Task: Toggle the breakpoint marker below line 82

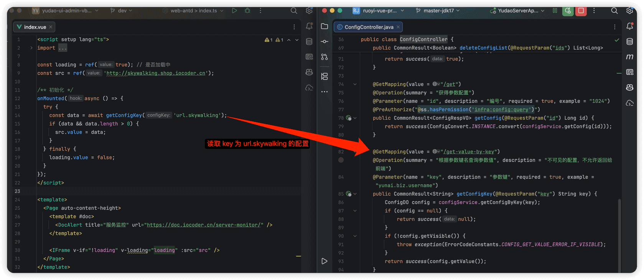Action: tap(341, 160)
